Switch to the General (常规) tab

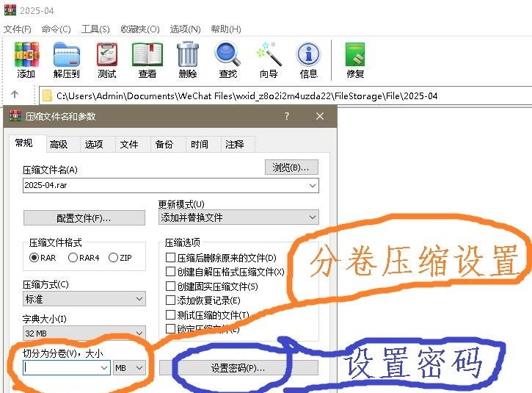pyautogui.click(x=27, y=143)
